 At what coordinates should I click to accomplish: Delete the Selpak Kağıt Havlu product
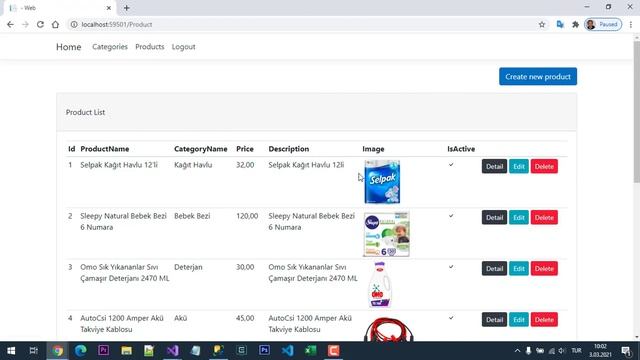pos(544,167)
